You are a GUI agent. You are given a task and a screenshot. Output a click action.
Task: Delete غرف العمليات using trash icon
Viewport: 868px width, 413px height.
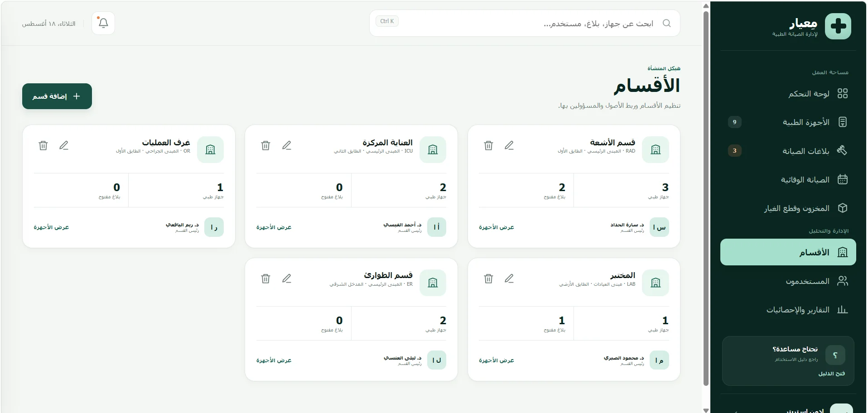(43, 145)
